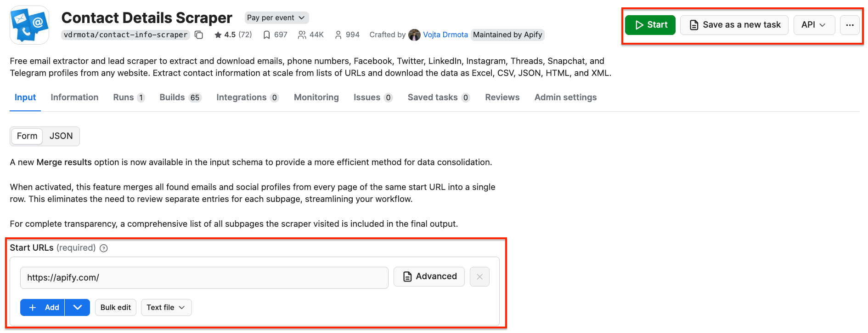This screenshot has width=868, height=333.
Task: Open the Monitoring tab
Action: pos(316,97)
